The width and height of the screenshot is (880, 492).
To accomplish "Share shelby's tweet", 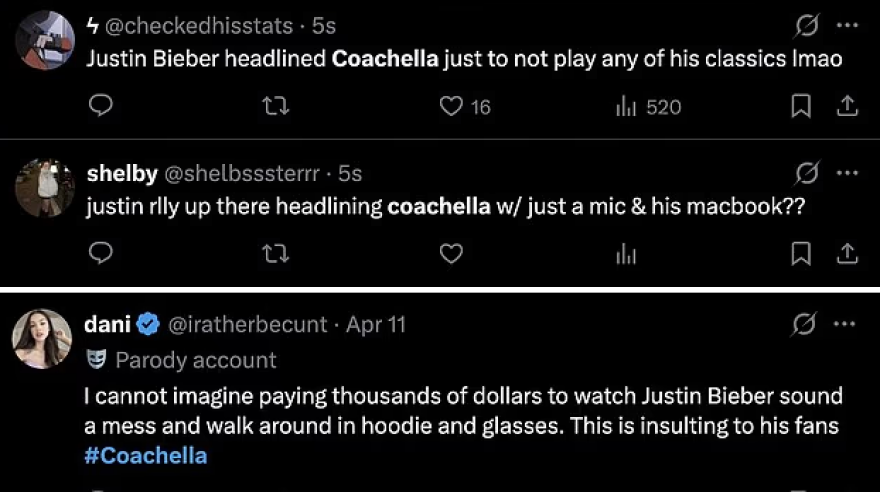I will point(845,255).
